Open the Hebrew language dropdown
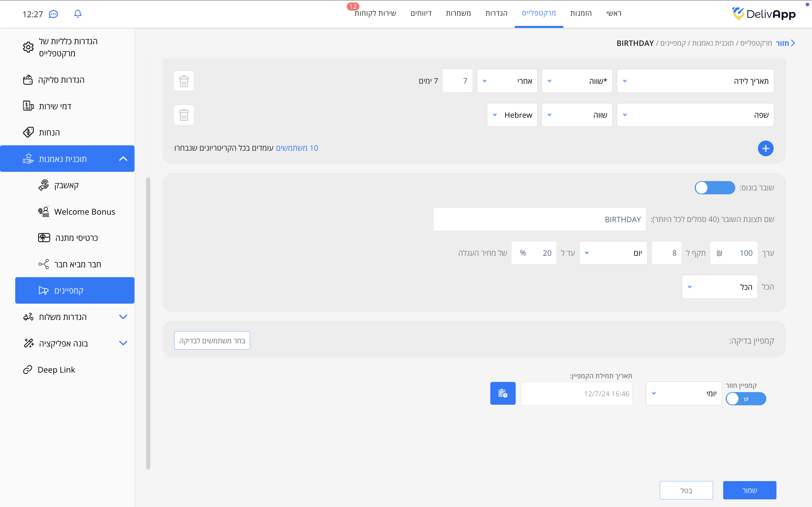Screen dimensions: 812x507 [x=512, y=115]
